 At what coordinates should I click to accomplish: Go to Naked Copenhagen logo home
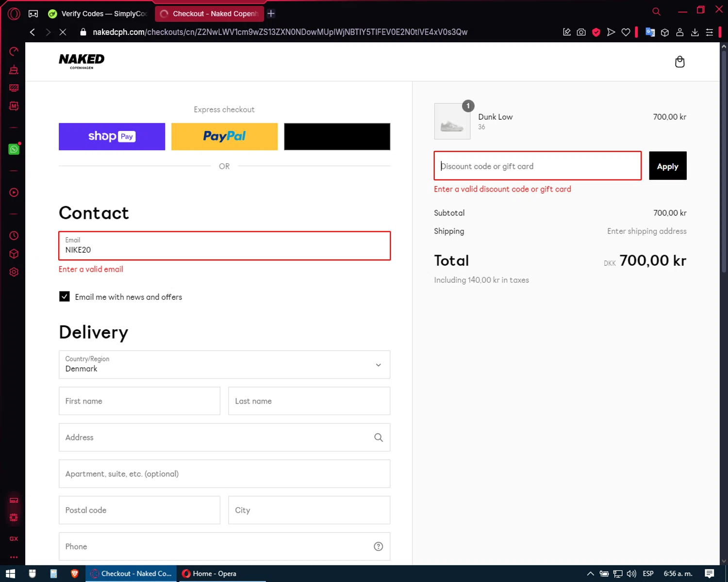[82, 61]
